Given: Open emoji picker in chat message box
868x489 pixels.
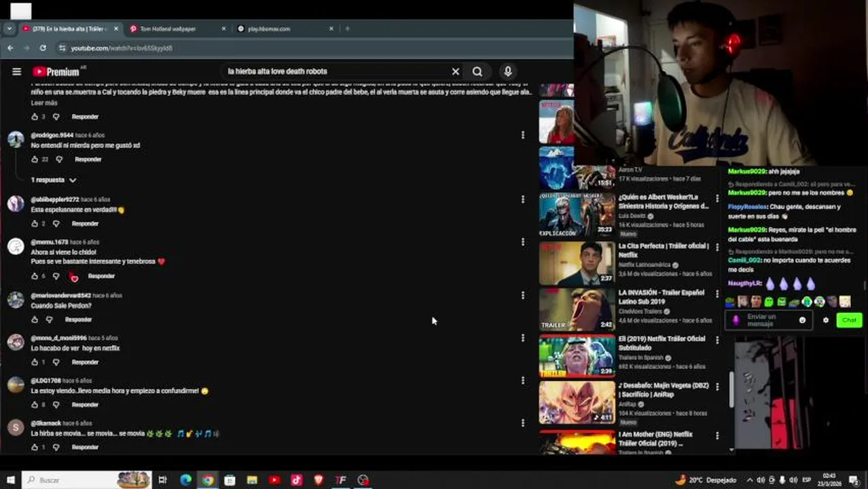Looking at the screenshot, I should tap(802, 320).
